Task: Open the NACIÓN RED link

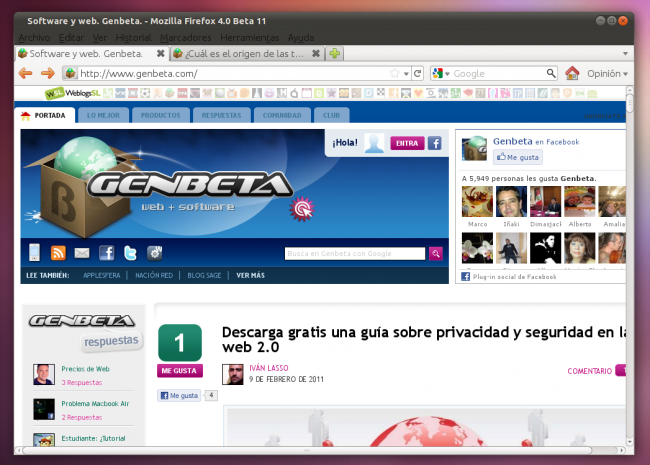Action: (x=154, y=275)
